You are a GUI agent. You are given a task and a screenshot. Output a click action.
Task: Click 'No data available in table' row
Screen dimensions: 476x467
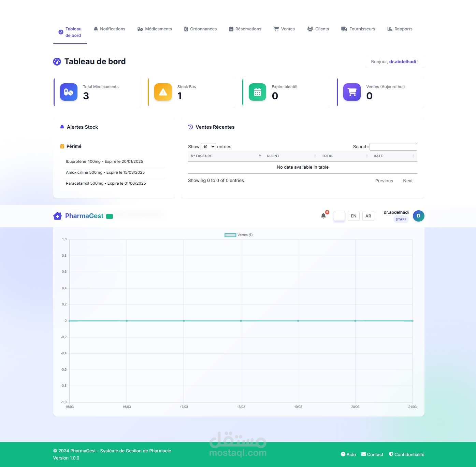click(x=303, y=167)
